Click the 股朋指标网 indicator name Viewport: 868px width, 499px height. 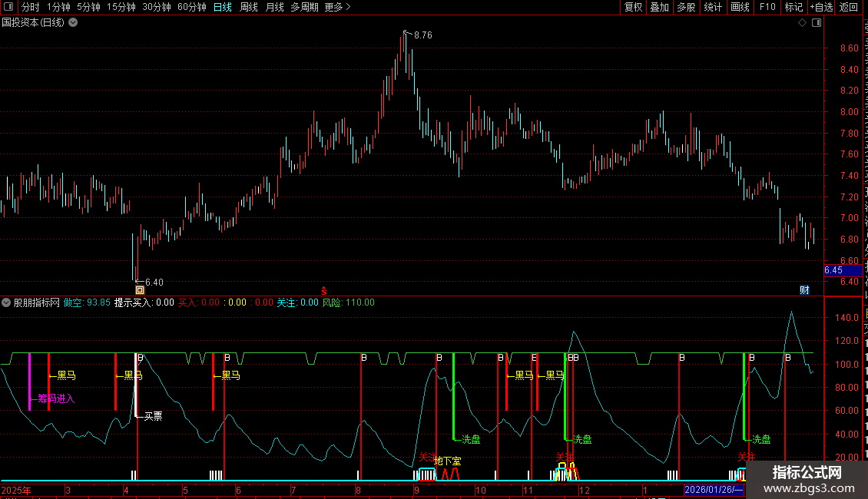tap(37, 302)
